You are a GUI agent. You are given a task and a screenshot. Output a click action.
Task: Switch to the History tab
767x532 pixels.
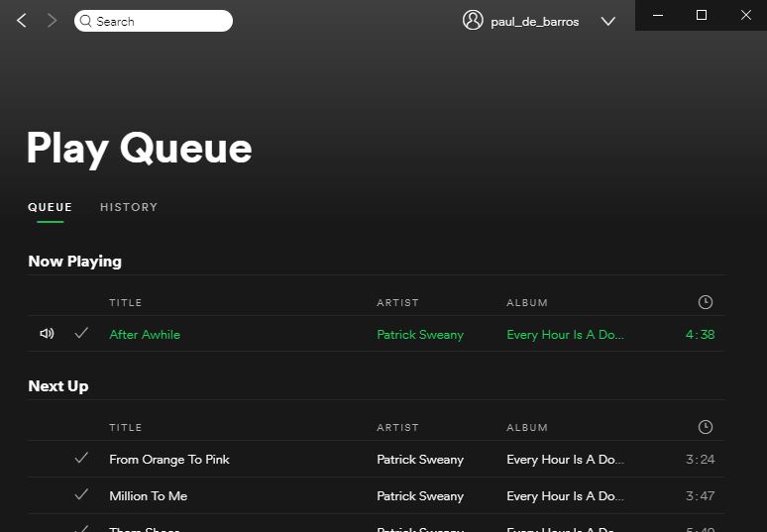(x=129, y=207)
